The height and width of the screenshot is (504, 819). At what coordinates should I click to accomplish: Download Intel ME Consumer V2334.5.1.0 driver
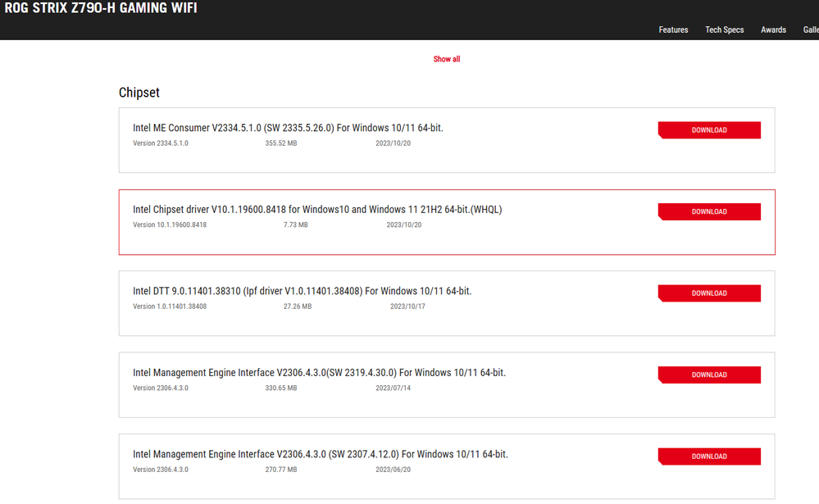pos(709,130)
